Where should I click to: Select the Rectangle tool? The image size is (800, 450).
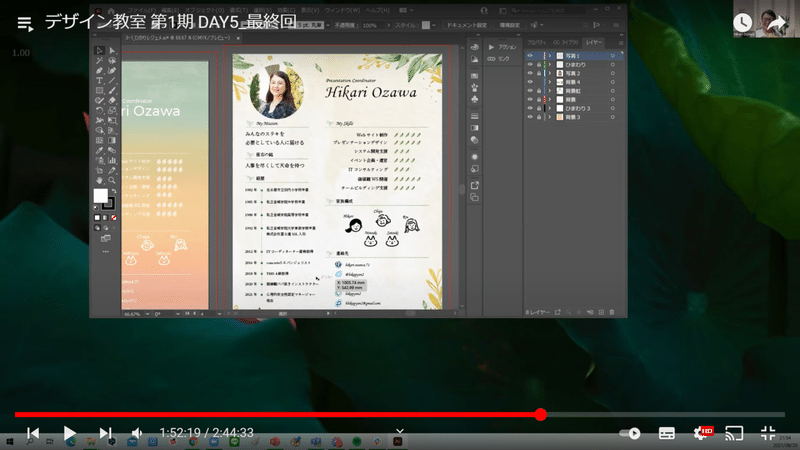99,90
